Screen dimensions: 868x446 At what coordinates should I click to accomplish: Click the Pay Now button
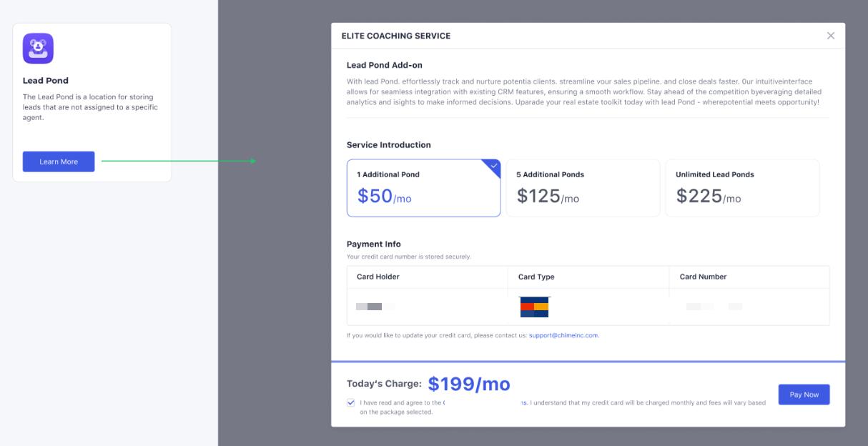point(804,395)
